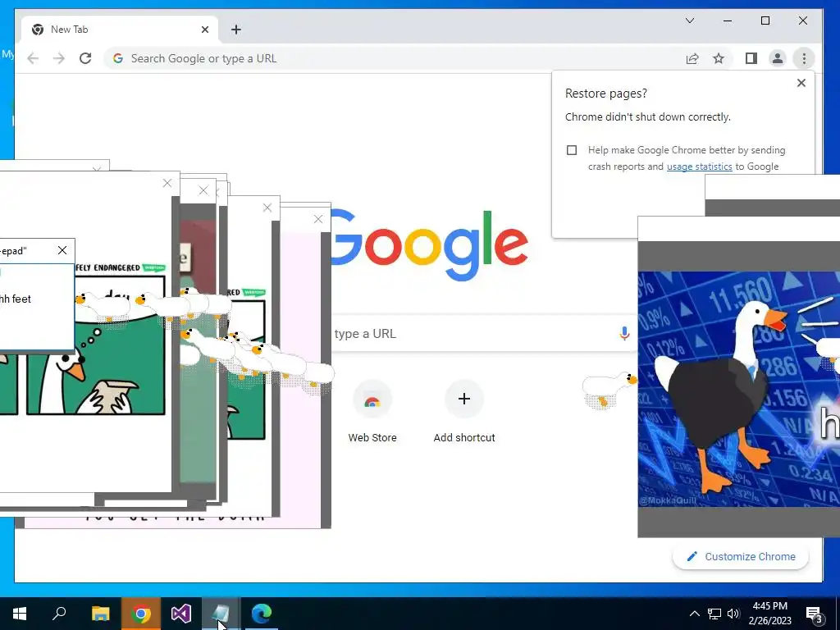840x630 pixels.
Task: Open Chrome's three-dot menu
Action: click(804, 58)
